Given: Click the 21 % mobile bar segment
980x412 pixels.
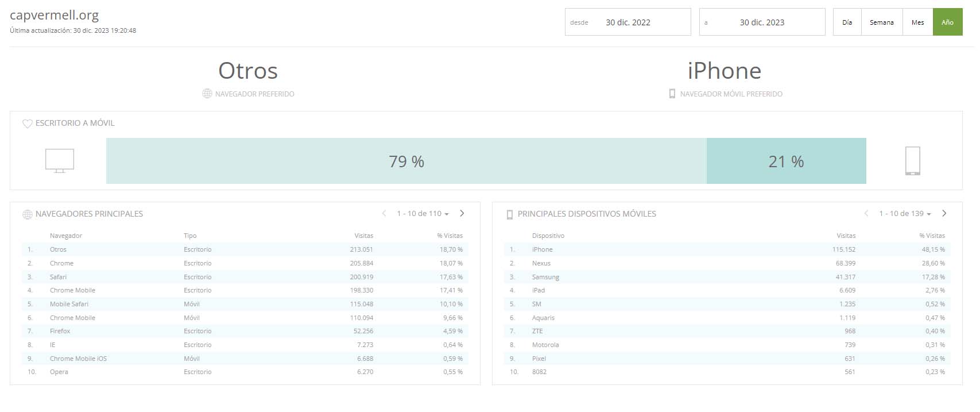Looking at the screenshot, I should (787, 161).
